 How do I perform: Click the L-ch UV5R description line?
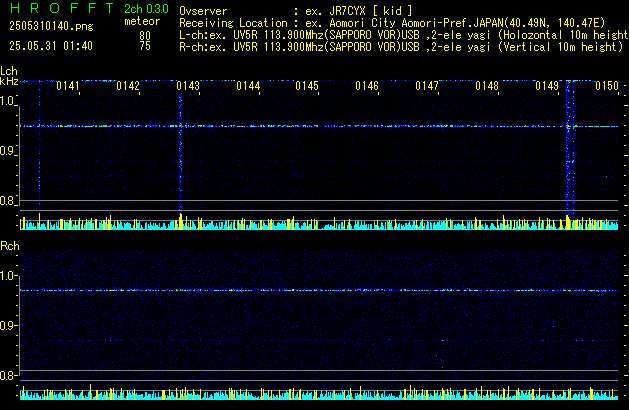coord(404,35)
